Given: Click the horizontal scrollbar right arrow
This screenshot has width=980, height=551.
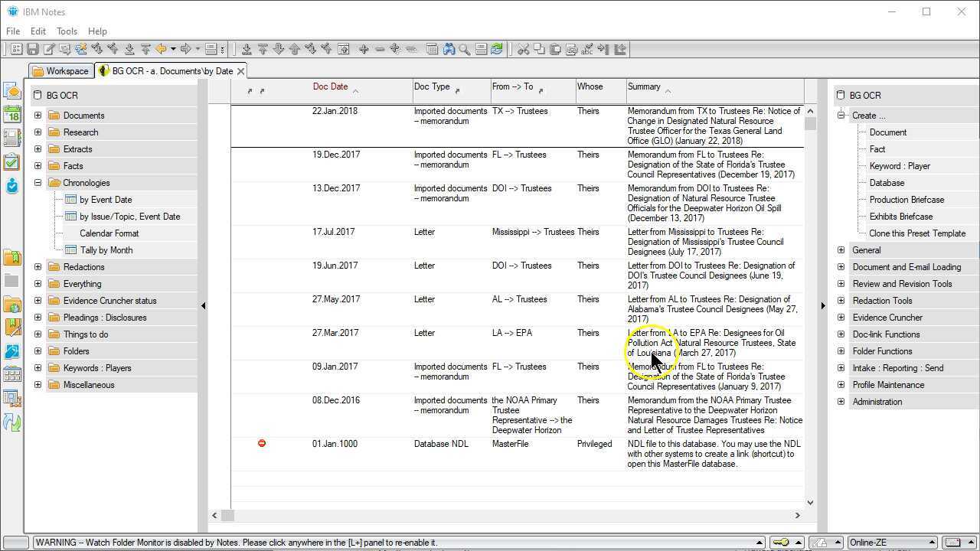Looking at the screenshot, I should point(797,516).
